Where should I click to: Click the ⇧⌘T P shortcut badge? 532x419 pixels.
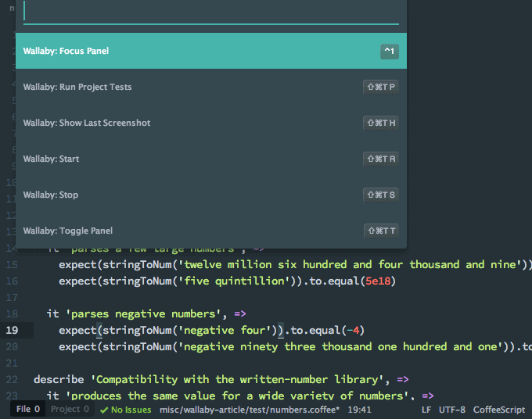click(x=381, y=87)
